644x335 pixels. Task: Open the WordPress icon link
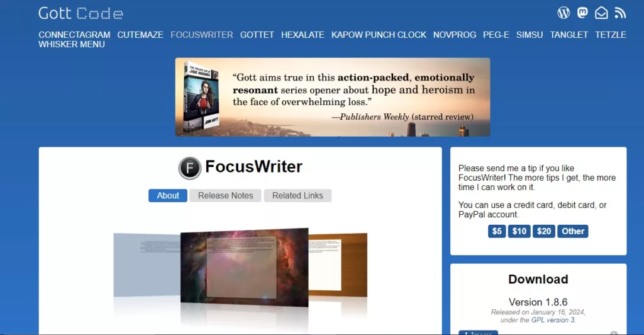pyautogui.click(x=563, y=13)
